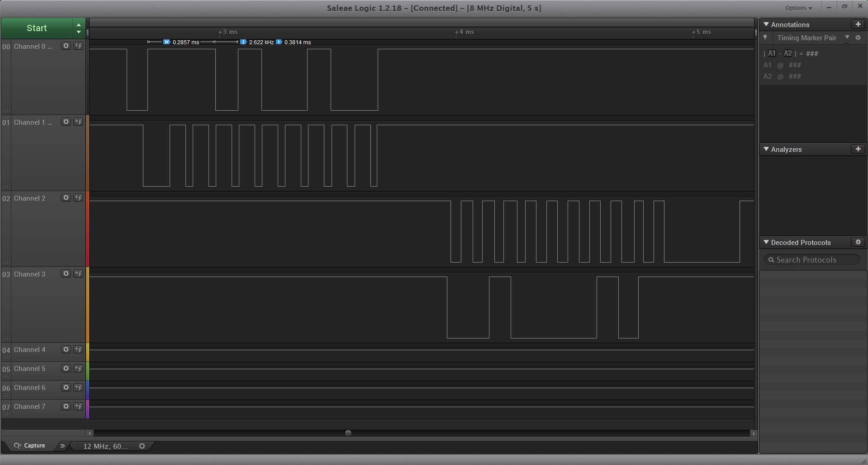Open Channel 6 settings gear

66,387
